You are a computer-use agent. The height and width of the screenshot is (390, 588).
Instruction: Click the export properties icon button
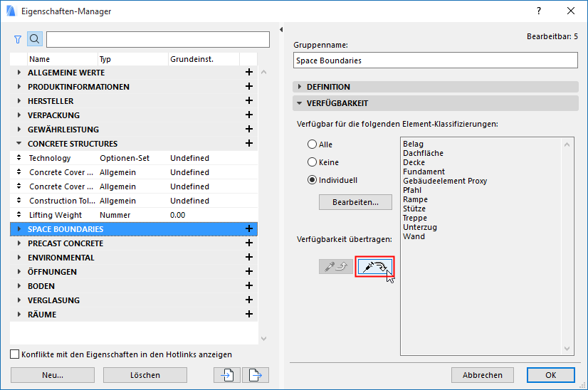tap(256, 375)
